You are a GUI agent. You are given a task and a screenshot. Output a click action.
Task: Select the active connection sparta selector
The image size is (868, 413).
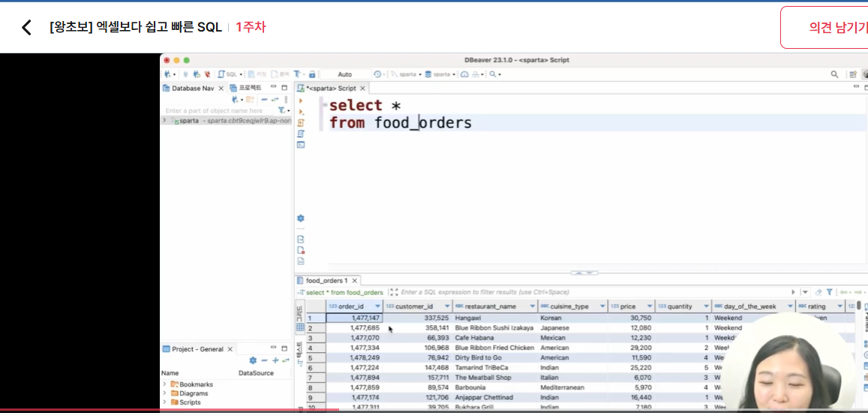pyautogui.click(x=407, y=74)
